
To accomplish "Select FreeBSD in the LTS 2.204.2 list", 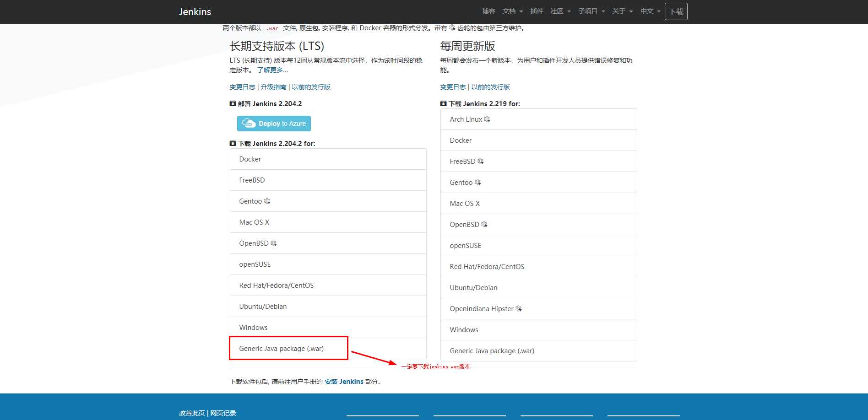I will pos(328,180).
